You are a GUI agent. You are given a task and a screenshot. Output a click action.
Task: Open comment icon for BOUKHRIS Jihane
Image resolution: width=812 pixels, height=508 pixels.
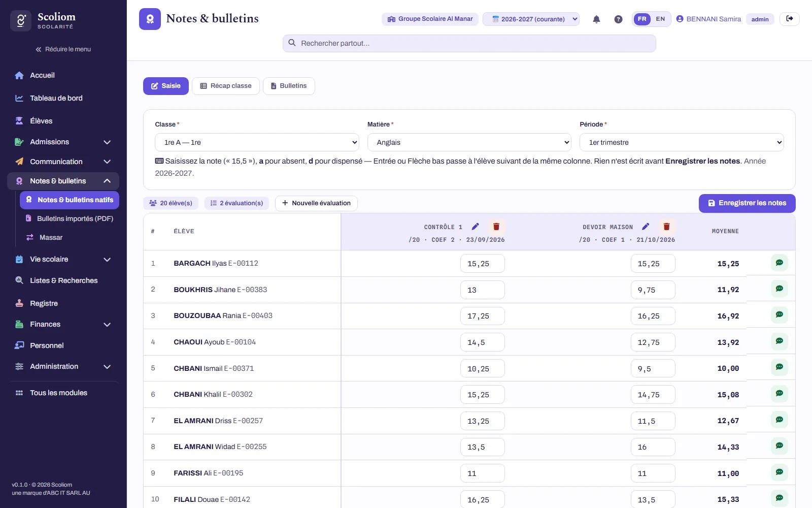coord(780,289)
